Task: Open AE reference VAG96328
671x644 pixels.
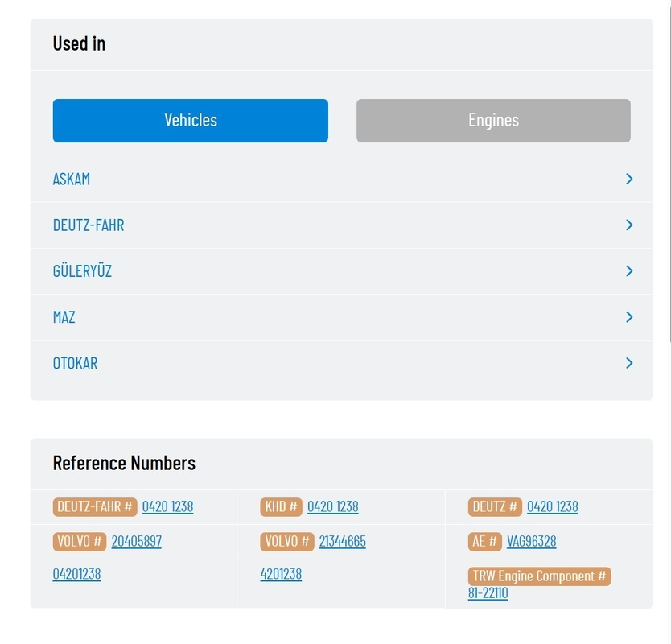Action: tap(532, 541)
